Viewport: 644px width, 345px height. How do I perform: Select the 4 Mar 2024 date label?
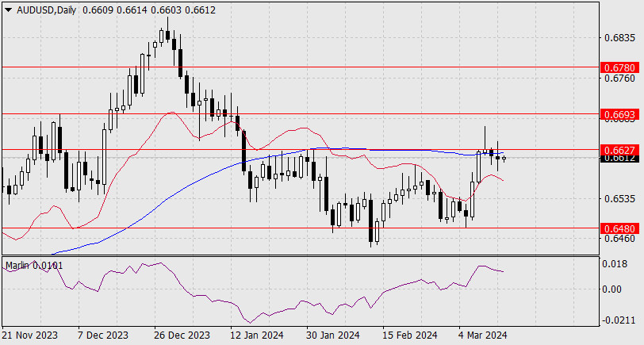(482, 335)
